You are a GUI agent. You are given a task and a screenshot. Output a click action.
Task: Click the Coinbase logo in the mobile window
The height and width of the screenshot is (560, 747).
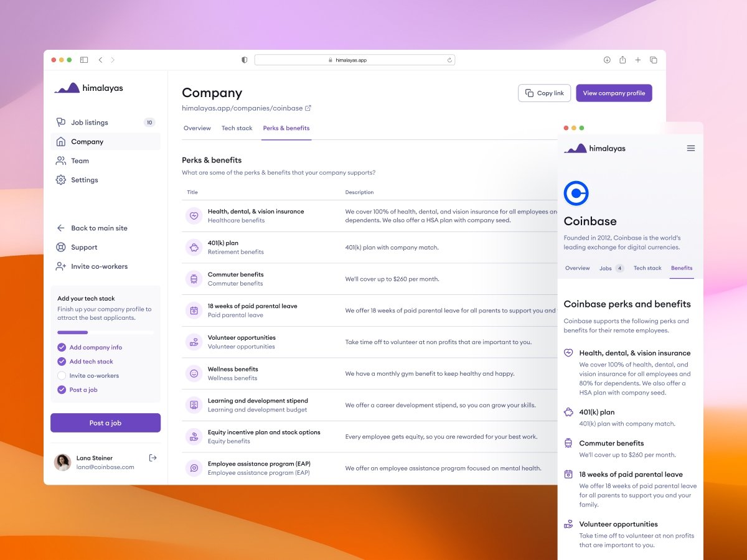point(576,193)
